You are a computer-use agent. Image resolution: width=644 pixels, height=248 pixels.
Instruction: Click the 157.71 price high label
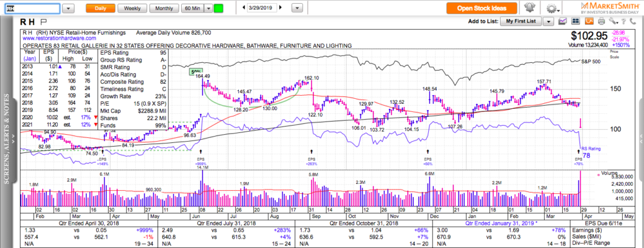545,81
